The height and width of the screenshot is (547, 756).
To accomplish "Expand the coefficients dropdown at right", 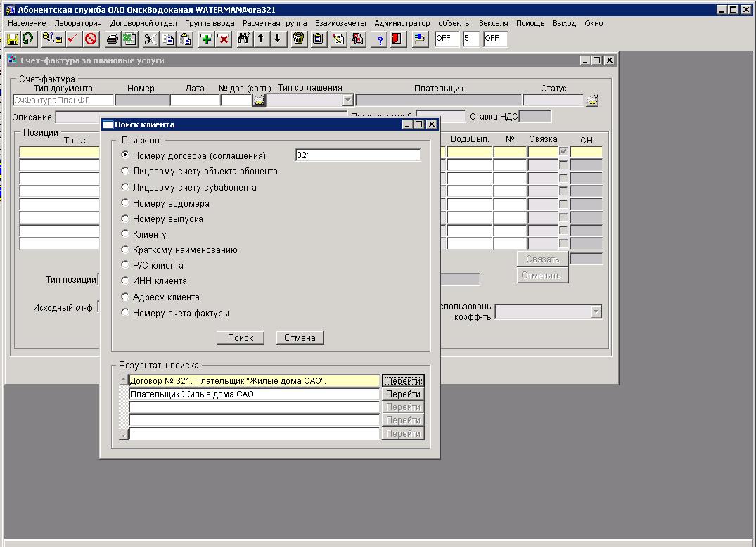I will point(596,311).
